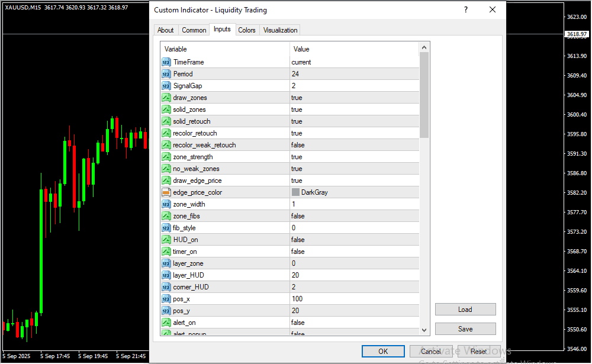592x364 pixels.
Task: Click the draw_zones boolean icon
Action: [x=166, y=98]
